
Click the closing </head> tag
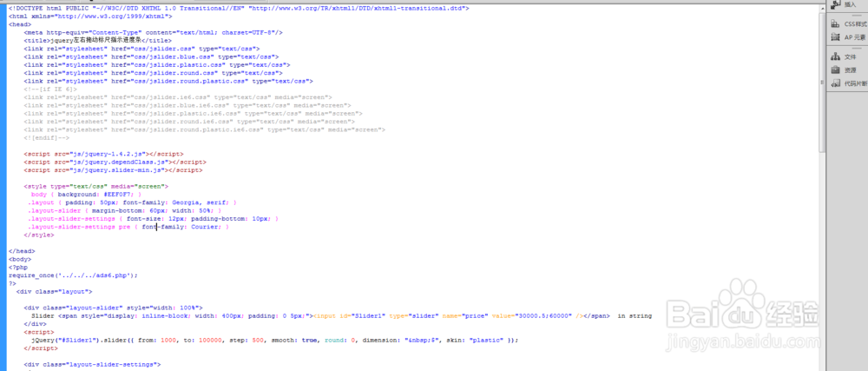[22, 251]
